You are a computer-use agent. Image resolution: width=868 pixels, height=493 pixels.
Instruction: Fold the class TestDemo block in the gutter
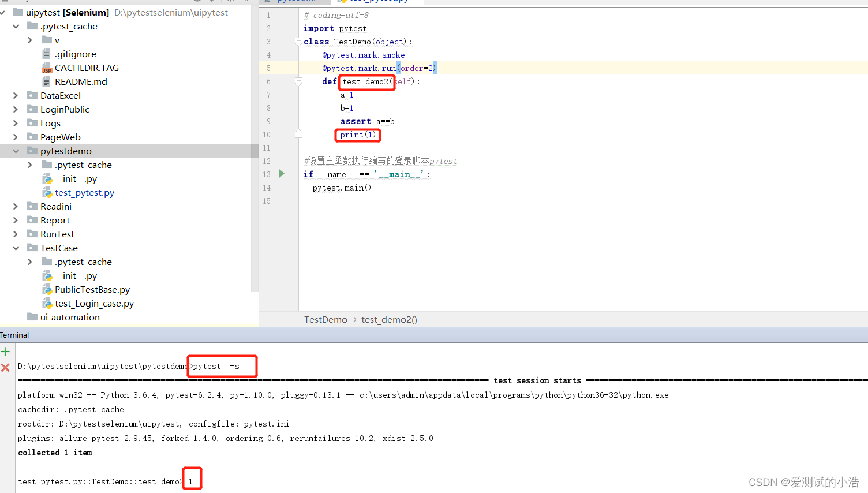(298, 42)
